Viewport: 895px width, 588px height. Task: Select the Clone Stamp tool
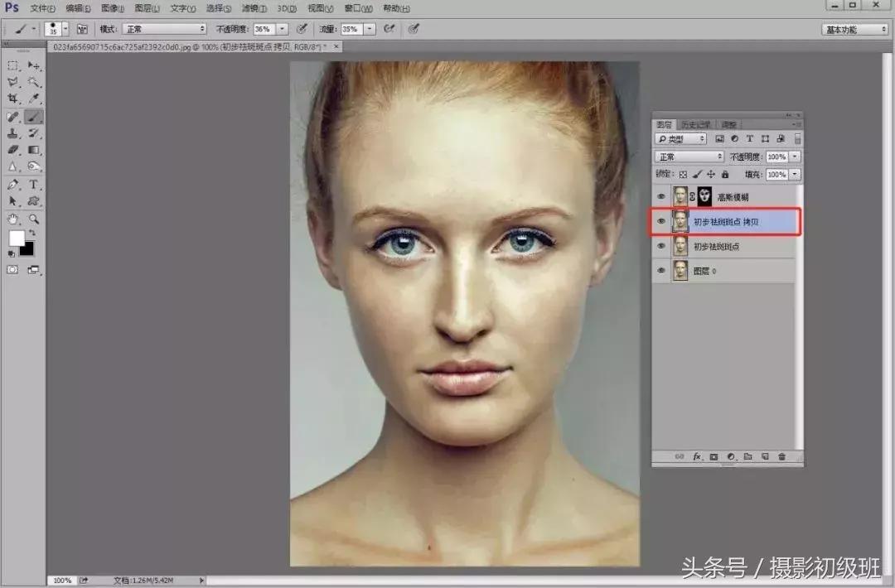pyautogui.click(x=13, y=133)
